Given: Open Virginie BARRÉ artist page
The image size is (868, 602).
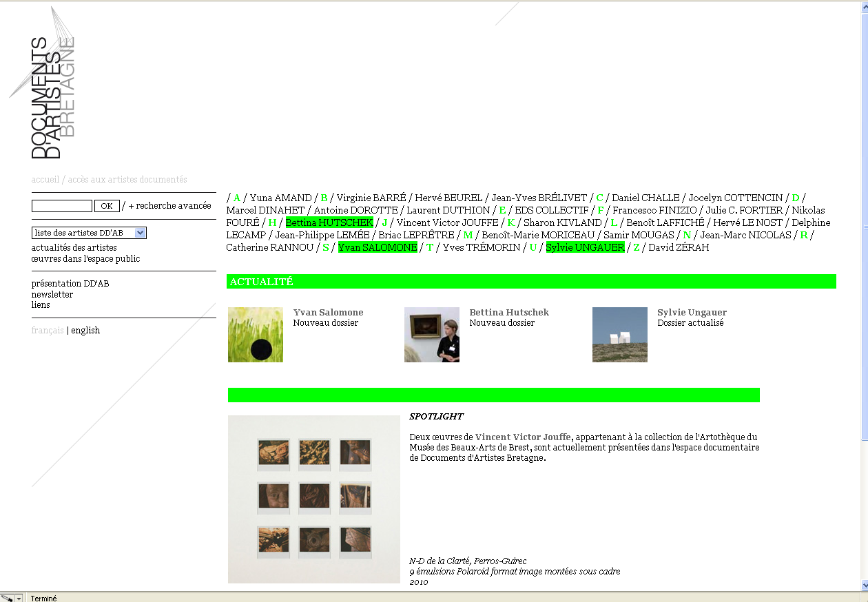Looking at the screenshot, I should pos(371,198).
